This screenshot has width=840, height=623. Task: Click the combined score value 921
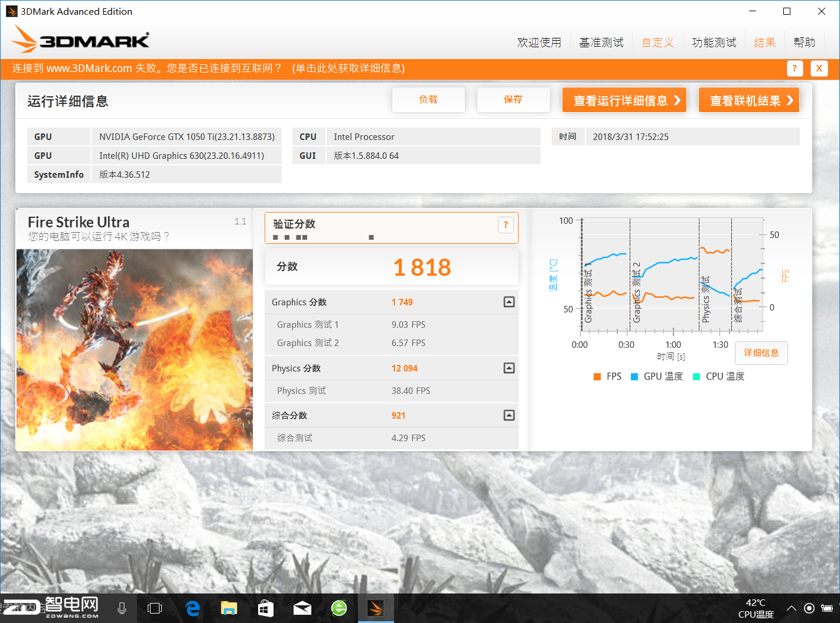tap(399, 415)
